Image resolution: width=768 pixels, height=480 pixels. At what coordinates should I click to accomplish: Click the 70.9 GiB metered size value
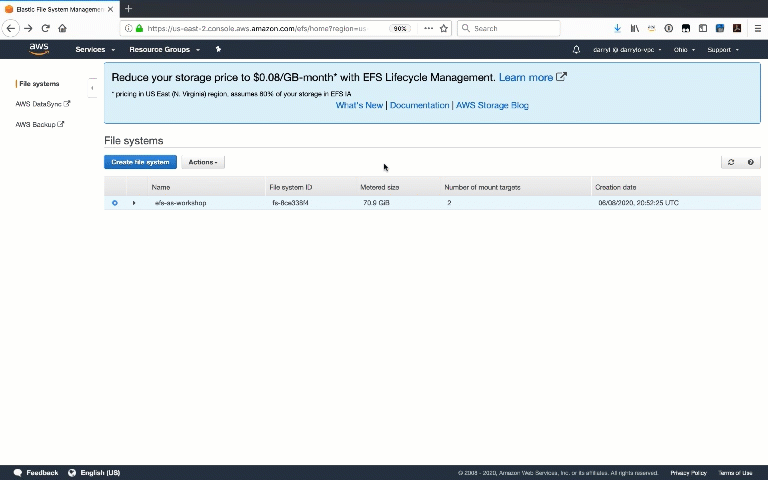[x=376, y=203]
